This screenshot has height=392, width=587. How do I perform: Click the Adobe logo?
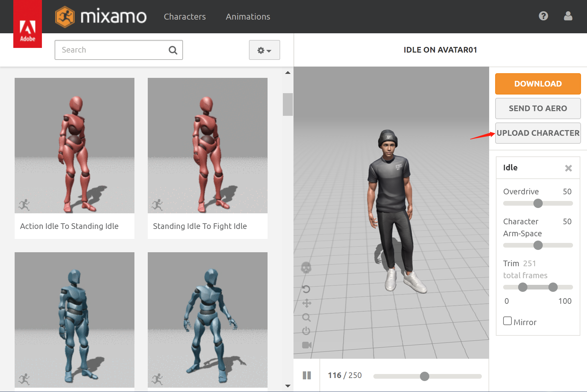pyautogui.click(x=28, y=23)
